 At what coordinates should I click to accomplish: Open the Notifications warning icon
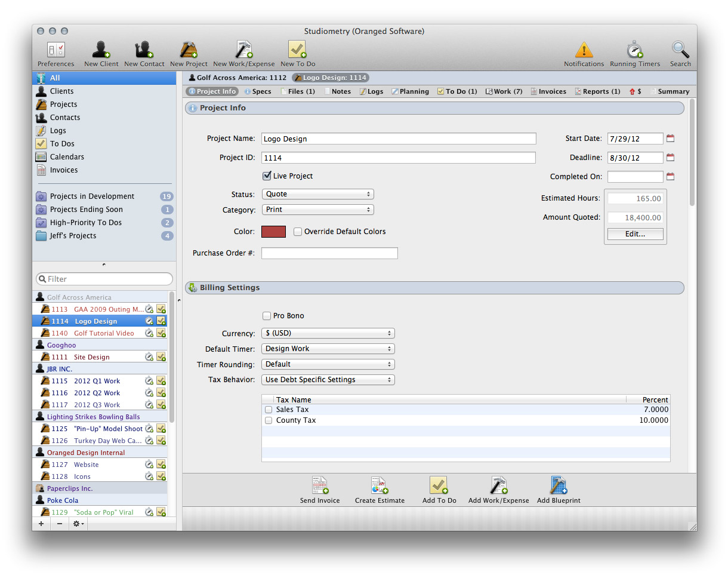[584, 50]
